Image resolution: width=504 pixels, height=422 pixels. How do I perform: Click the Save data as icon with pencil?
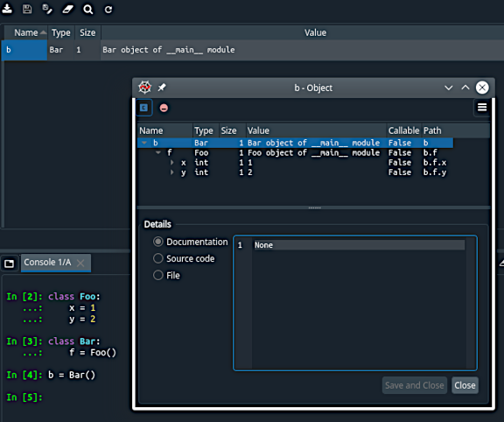pyautogui.click(x=47, y=9)
